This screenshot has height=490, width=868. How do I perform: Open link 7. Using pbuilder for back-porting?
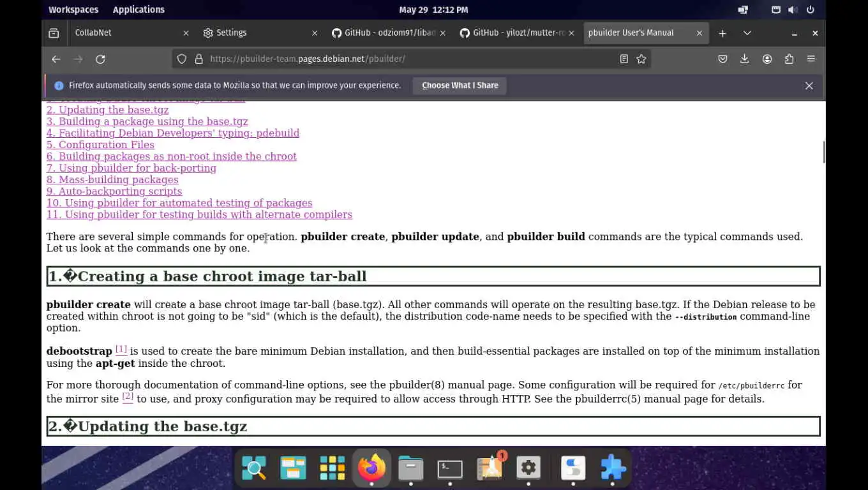click(x=131, y=168)
